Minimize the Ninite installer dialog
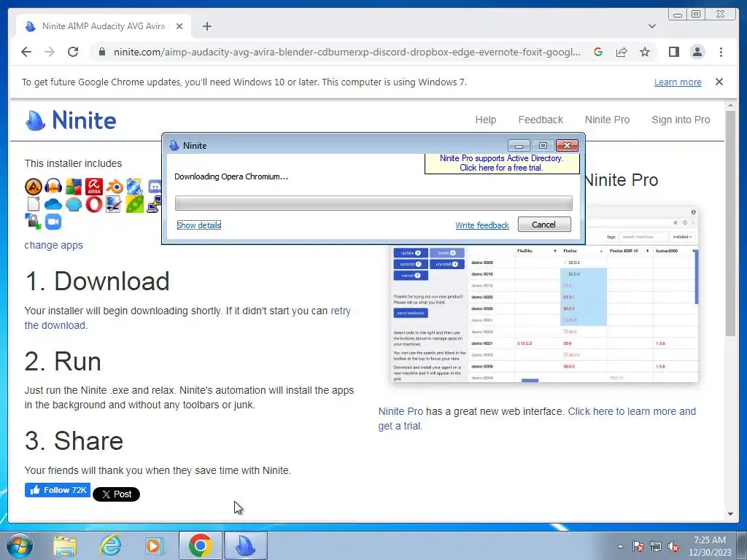This screenshot has width=747, height=560. (519, 145)
